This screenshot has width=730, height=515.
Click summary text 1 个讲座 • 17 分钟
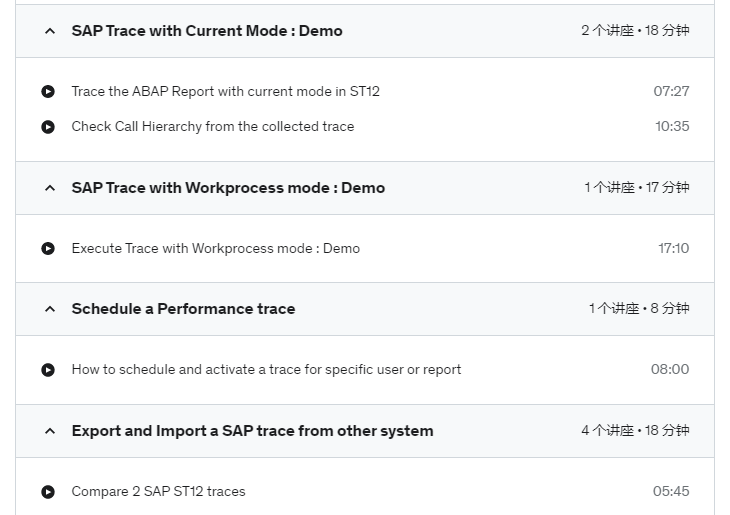[637, 188]
